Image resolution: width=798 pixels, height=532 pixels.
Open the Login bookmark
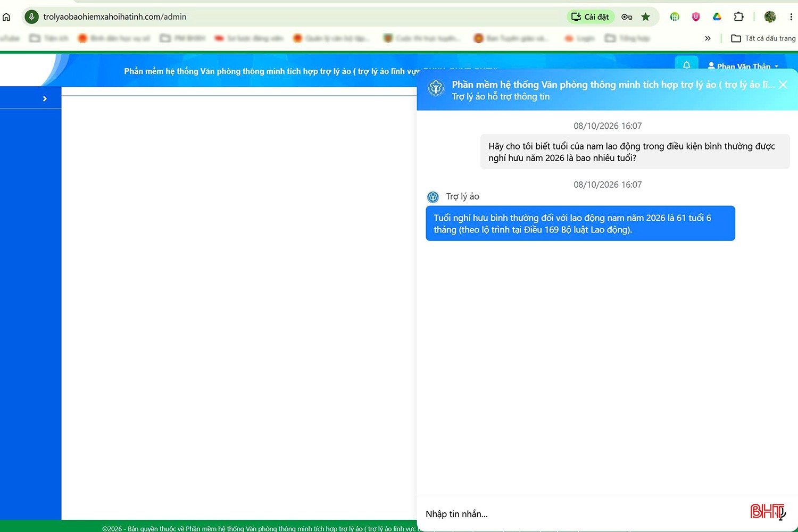coord(579,38)
